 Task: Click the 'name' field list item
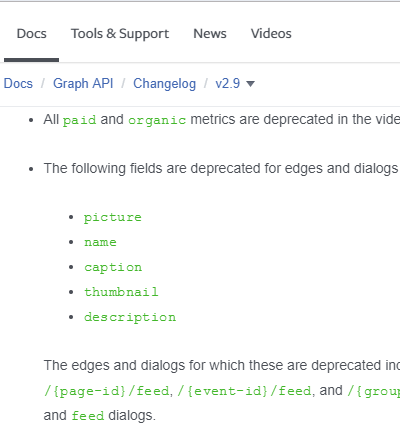pos(100,242)
